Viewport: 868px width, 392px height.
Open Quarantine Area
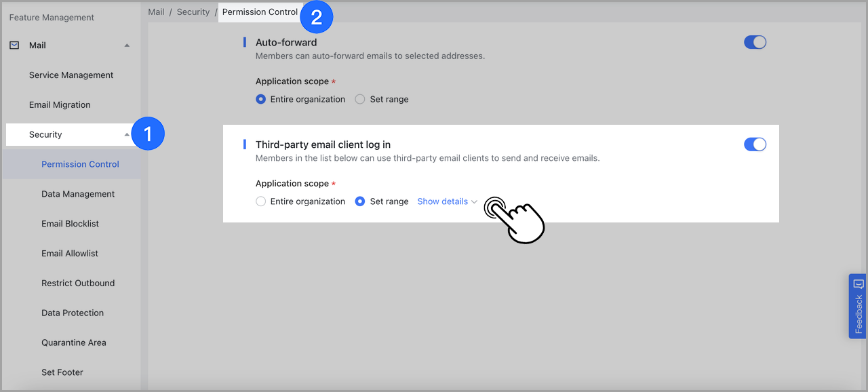[x=74, y=343]
